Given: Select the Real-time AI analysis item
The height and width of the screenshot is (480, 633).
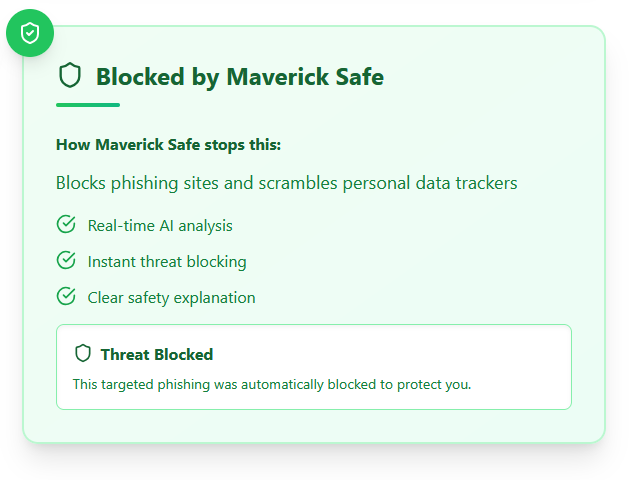Looking at the screenshot, I should tap(160, 226).
